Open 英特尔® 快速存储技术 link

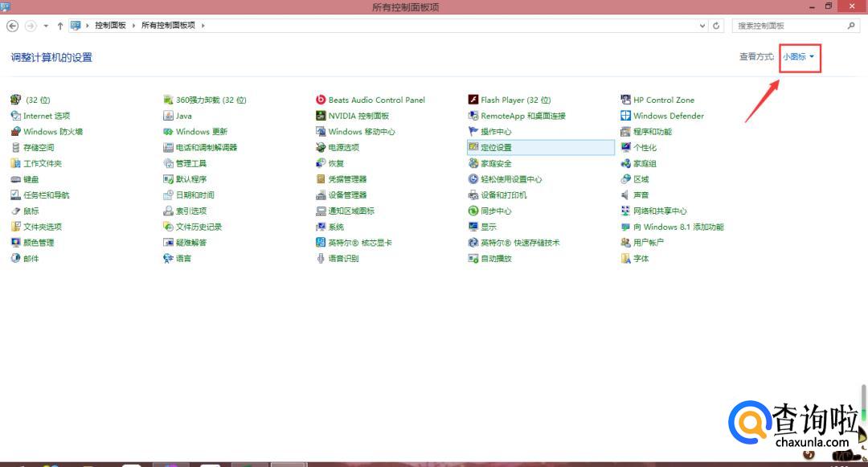[520, 243]
